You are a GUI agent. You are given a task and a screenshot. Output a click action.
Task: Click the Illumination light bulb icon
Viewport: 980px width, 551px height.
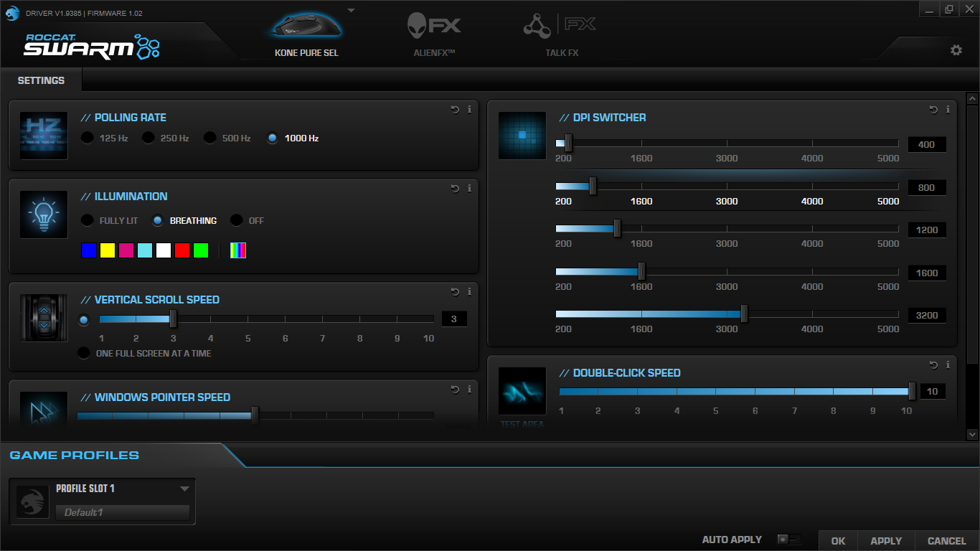44,215
